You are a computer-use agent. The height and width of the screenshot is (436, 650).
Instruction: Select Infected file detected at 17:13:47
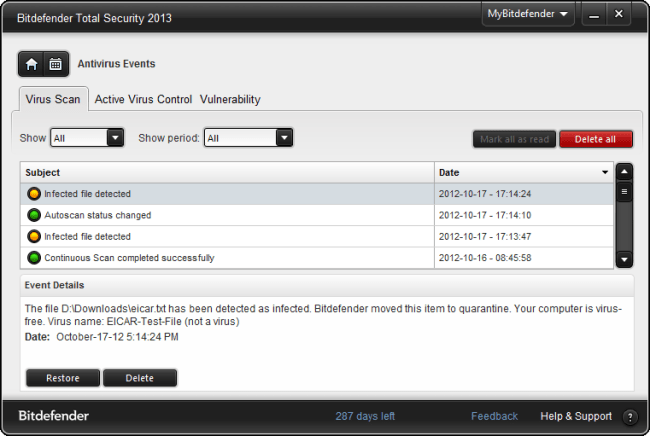(317, 236)
